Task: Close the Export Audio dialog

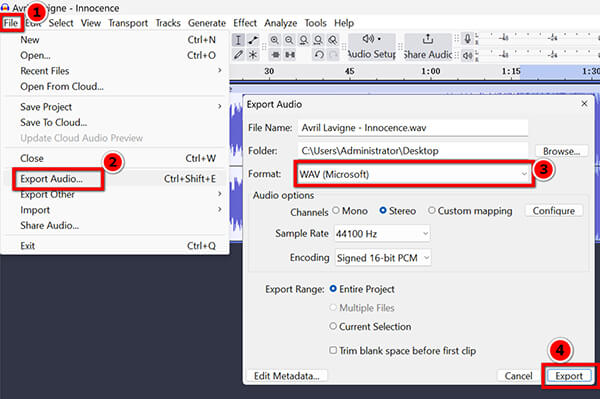Action: (x=584, y=104)
